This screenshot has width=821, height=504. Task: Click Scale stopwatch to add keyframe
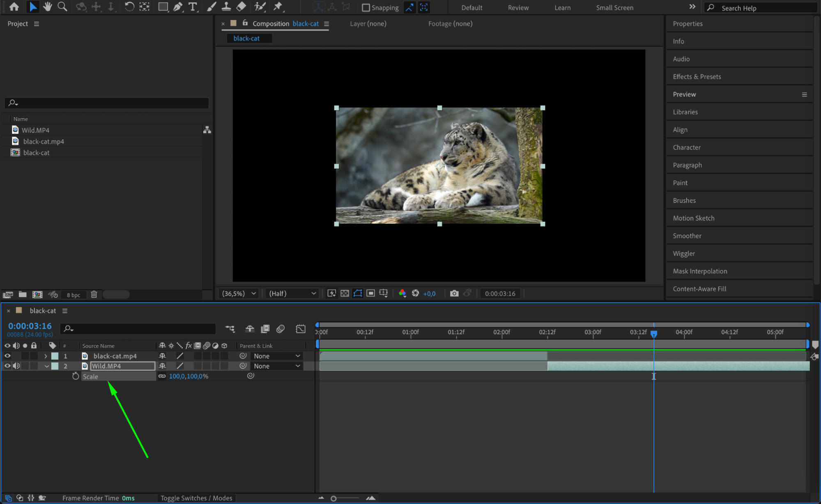[x=76, y=376]
